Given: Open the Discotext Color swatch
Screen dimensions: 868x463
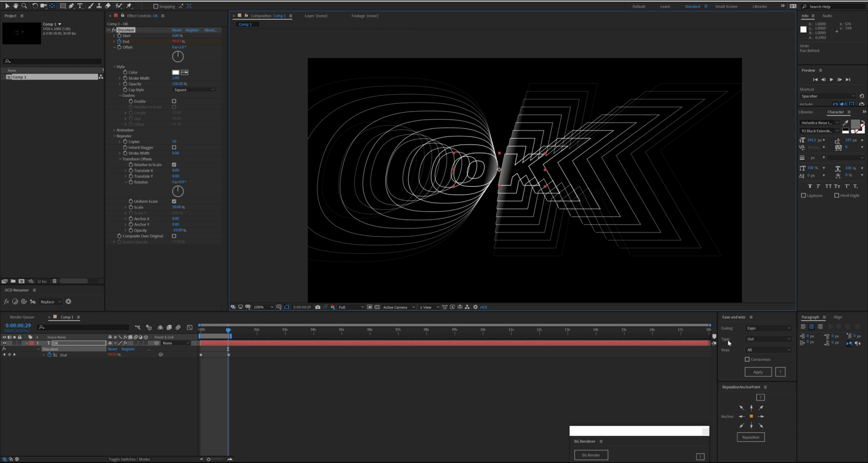Looking at the screenshot, I should click(175, 72).
